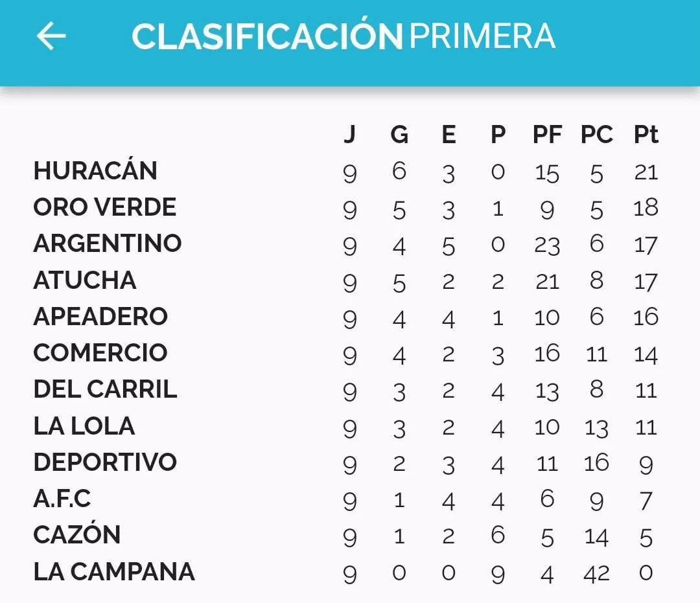Image resolution: width=700 pixels, height=603 pixels.
Task: Tap the ATUCHA team name
Action: [85, 280]
